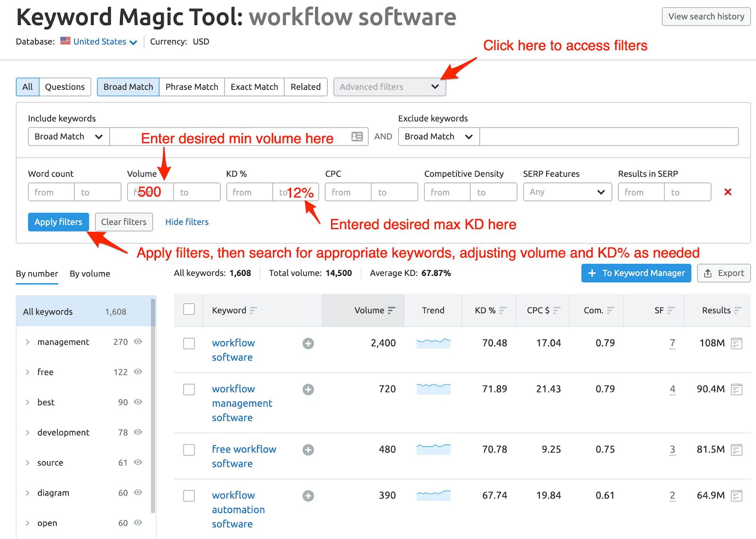Expand the management keyword group
The height and width of the screenshot is (539, 756).
[27, 342]
